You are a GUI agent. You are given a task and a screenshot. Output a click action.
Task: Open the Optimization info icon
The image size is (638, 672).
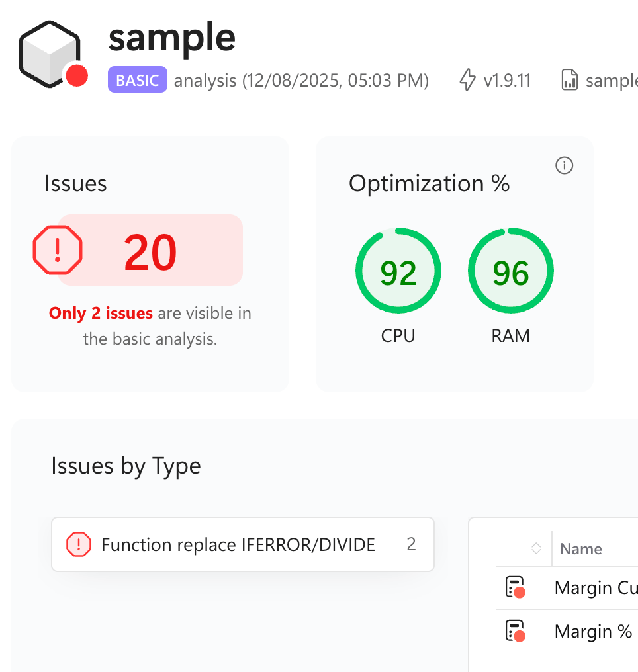564,165
